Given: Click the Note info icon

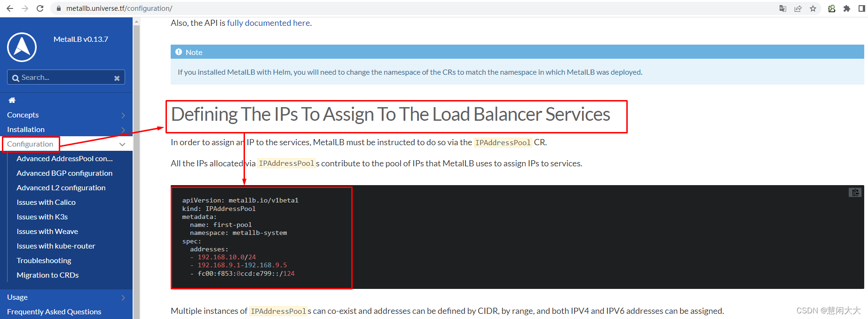Looking at the screenshot, I should (179, 52).
